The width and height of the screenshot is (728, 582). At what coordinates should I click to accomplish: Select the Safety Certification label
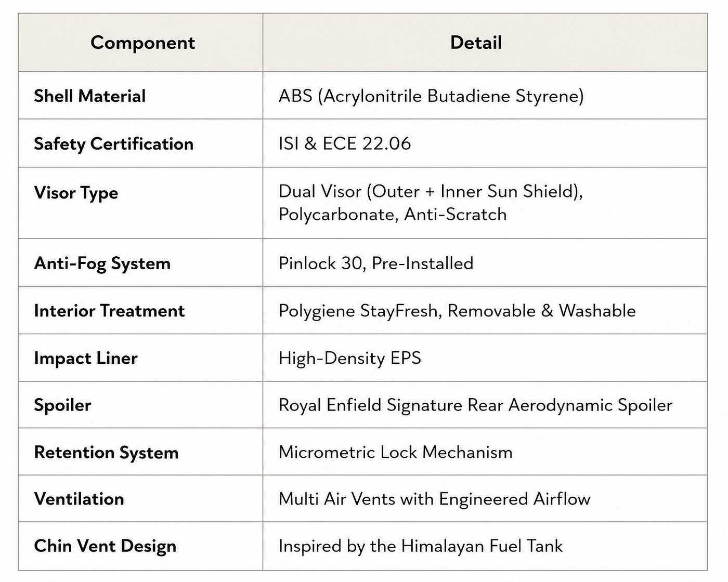click(x=114, y=144)
